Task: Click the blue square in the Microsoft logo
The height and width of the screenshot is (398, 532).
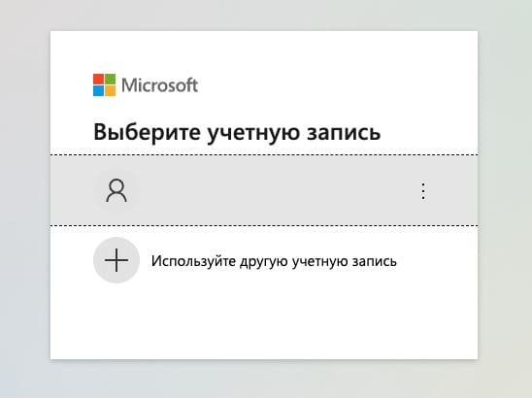Action: pyautogui.click(x=98, y=91)
